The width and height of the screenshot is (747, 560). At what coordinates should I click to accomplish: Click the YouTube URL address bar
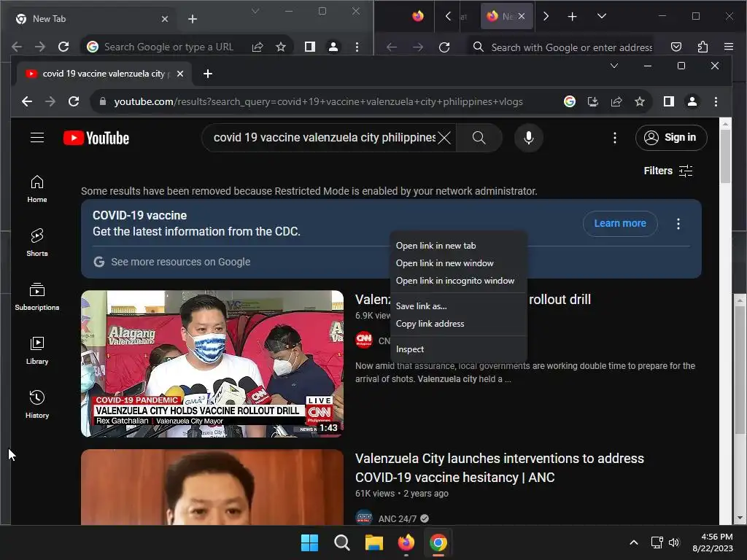318,101
